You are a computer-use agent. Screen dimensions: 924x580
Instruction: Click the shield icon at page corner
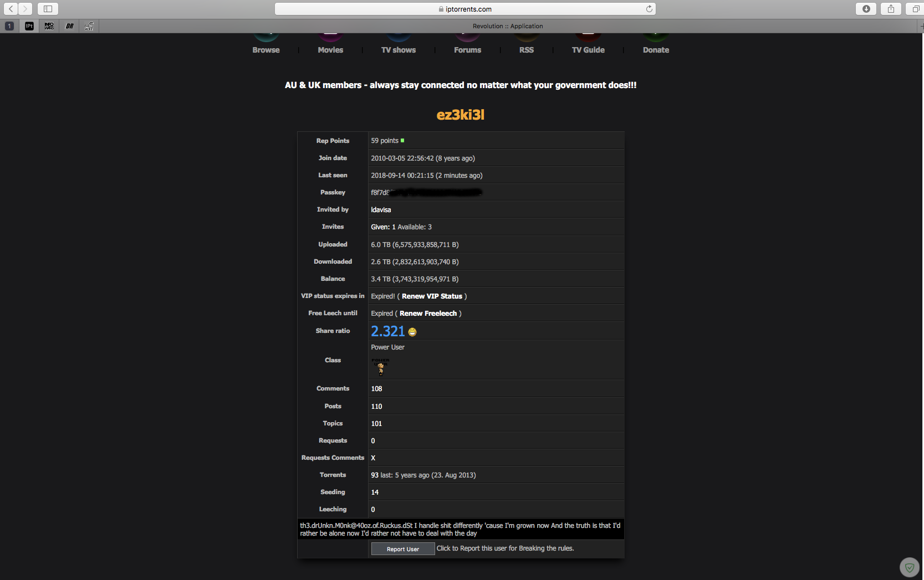coord(909,567)
